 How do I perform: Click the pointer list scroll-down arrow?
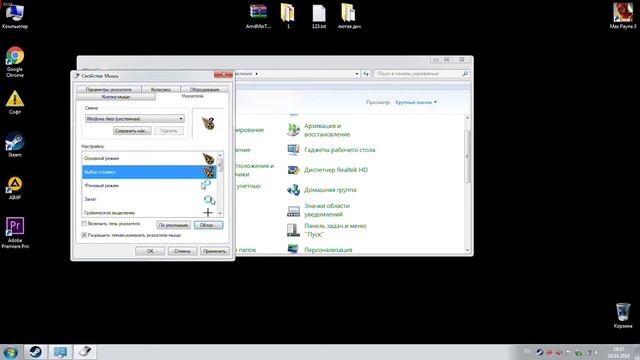(220, 213)
